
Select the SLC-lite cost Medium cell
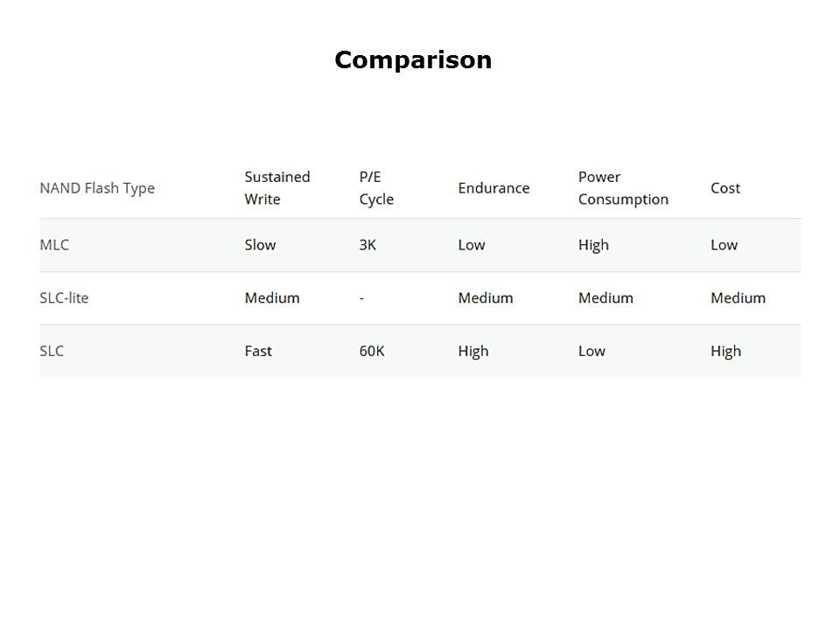pos(738,297)
